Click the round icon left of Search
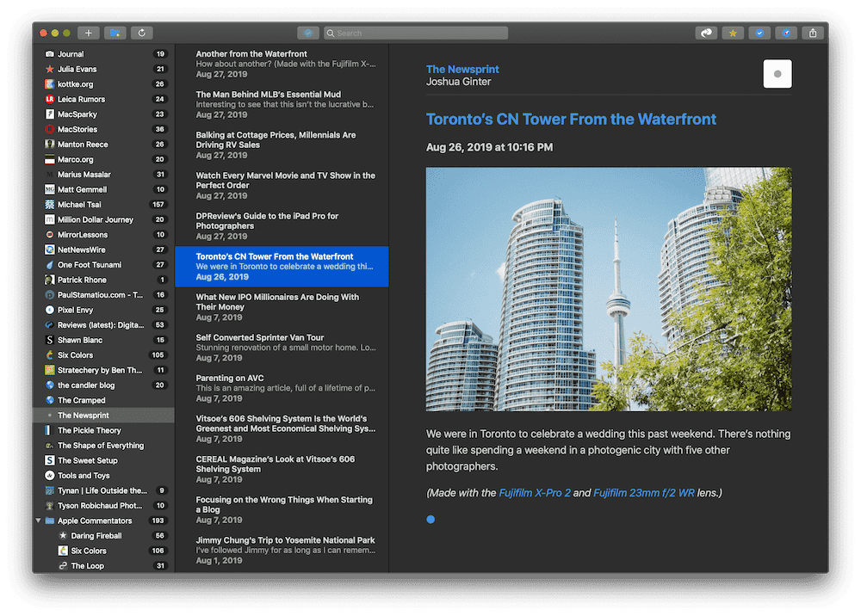The width and height of the screenshot is (861, 616). point(308,33)
